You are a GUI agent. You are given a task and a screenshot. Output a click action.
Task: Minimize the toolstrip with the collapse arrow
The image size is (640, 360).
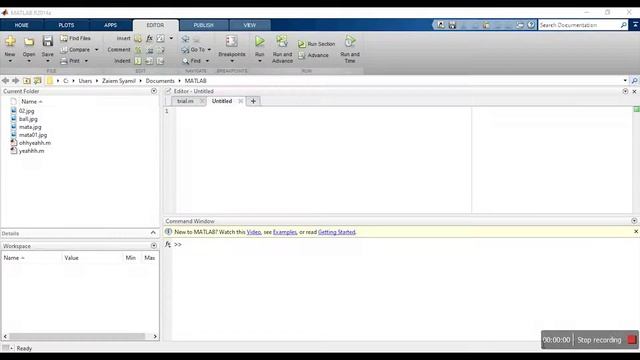click(636, 25)
